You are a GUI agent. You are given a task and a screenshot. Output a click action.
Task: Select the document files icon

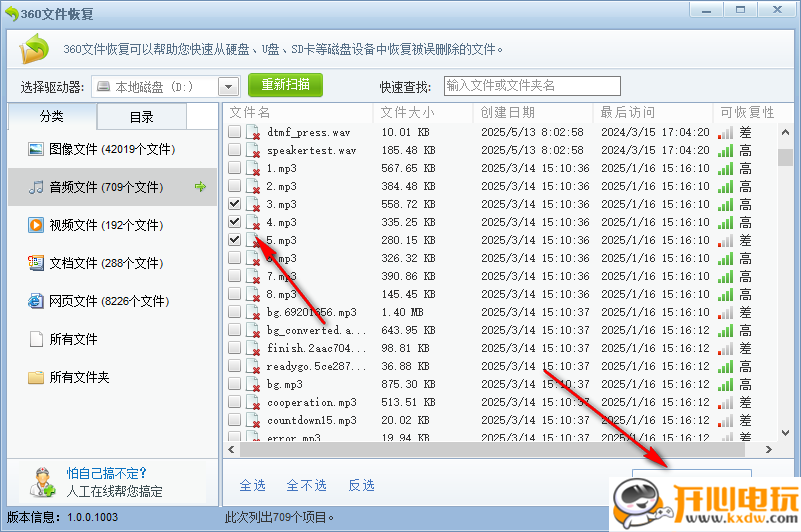(x=36, y=263)
